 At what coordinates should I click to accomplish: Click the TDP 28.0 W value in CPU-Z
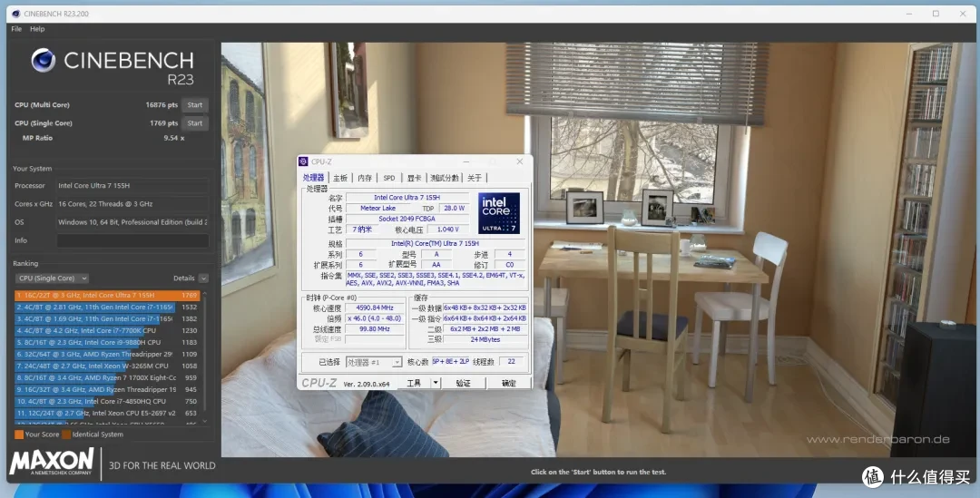tap(453, 208)
